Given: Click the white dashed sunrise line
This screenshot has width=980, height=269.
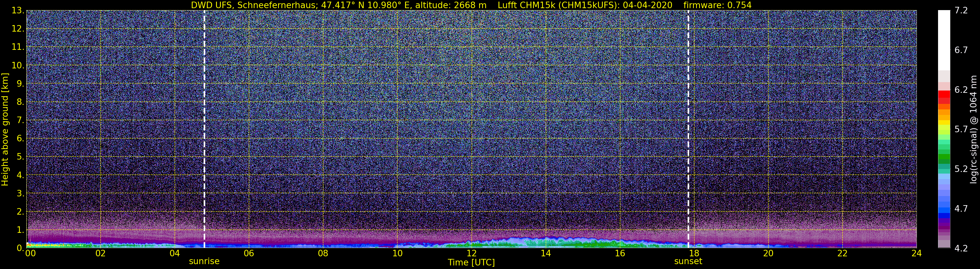Looking at the screenshot, I should pos(204,129).
